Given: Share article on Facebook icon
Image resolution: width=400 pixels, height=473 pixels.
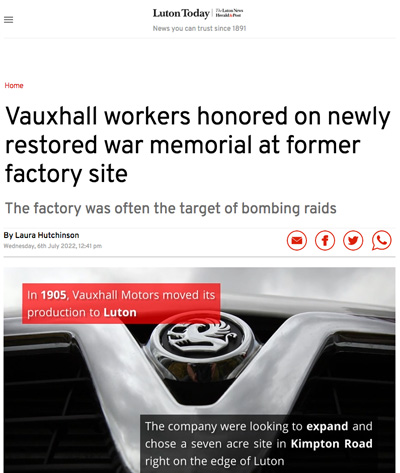Looking at the screenshot, I should coord(325,240).
